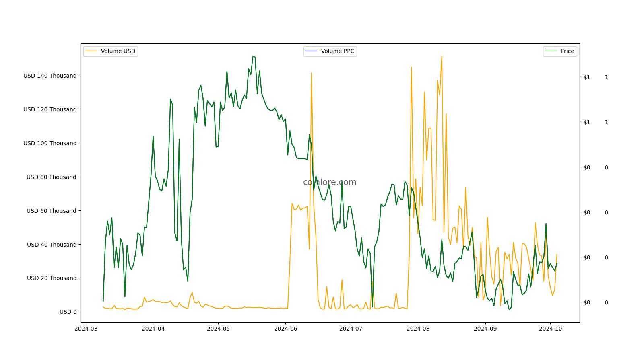Click the USD 20 Thousand axis label
644x362 pixels.
(52, 278)
